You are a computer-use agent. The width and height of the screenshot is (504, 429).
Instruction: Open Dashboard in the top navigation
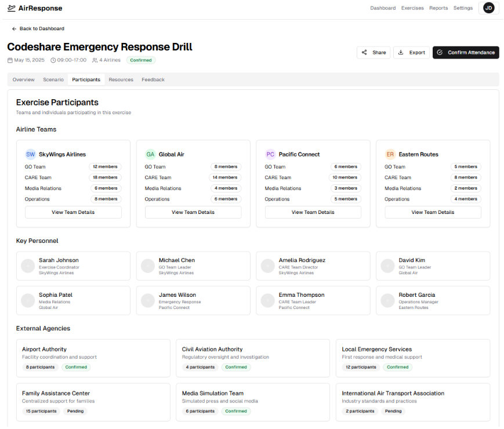coord(383,8)
